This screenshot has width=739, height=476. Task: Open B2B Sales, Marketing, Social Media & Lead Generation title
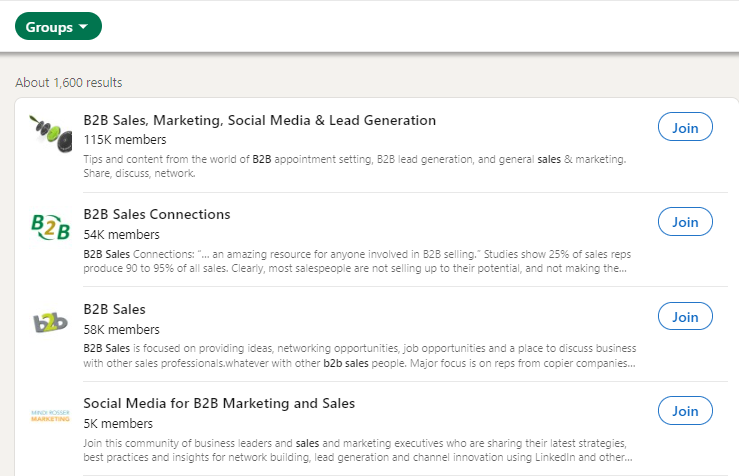[x=260, y=121]
